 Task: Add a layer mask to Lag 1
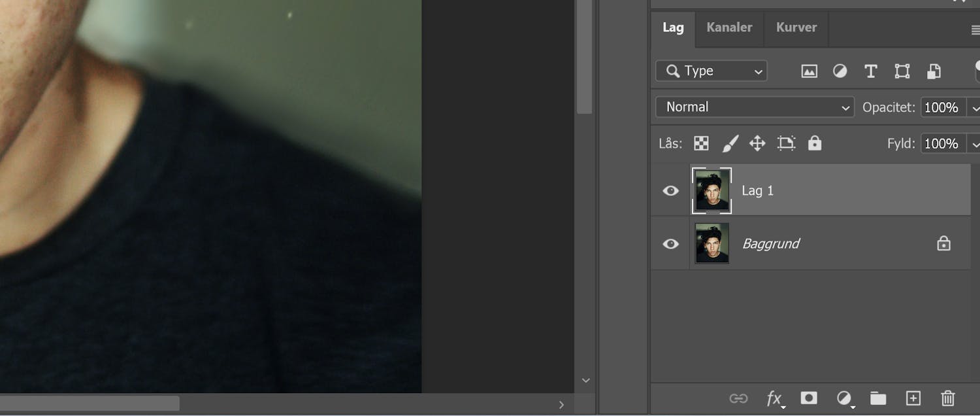[809, 398]
